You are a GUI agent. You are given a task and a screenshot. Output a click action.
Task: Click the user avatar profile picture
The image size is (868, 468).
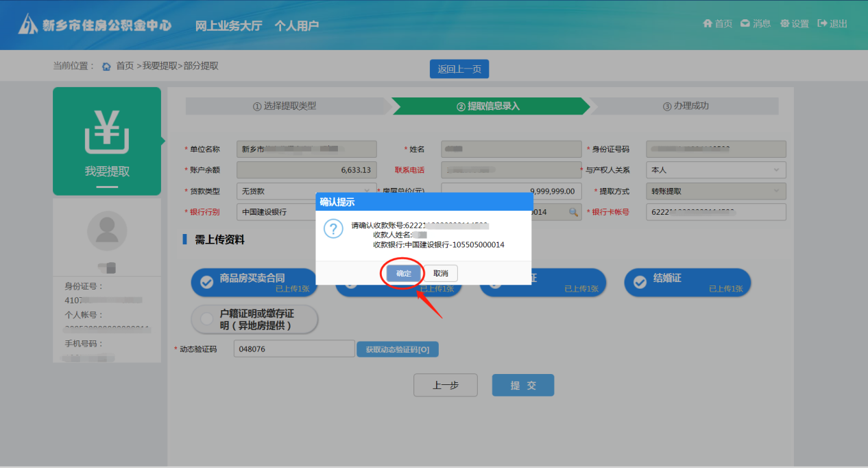(x=107, y=231)
